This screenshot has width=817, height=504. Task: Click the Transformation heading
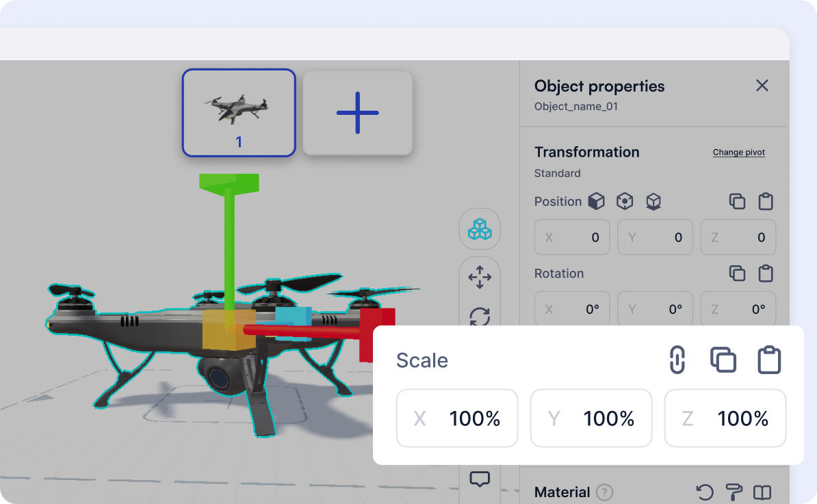pos(586,152)
